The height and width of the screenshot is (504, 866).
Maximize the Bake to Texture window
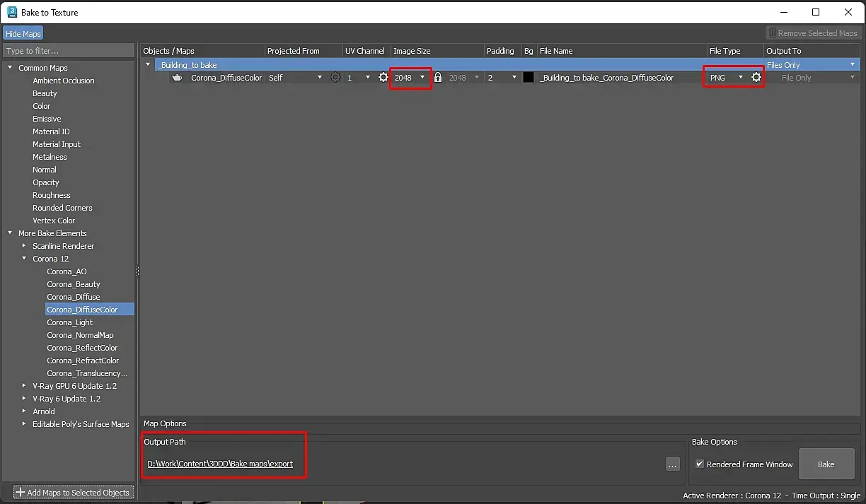(816, 12)
